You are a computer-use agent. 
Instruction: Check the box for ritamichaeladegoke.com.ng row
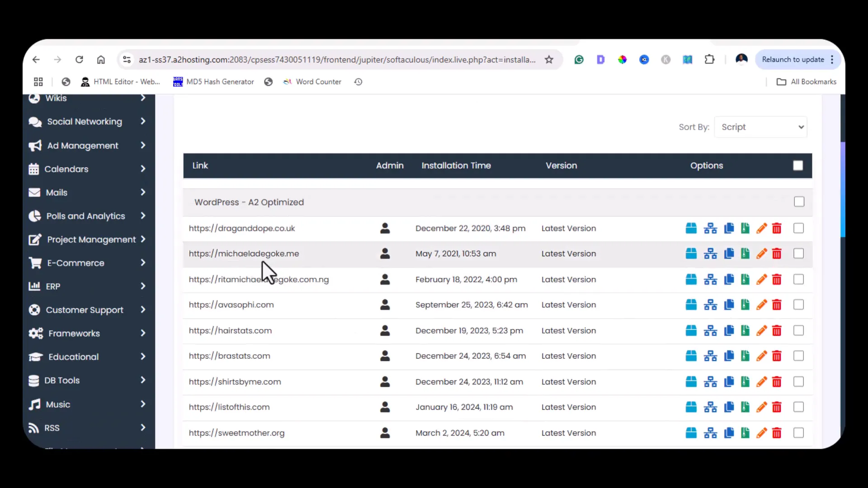point(799,279)
